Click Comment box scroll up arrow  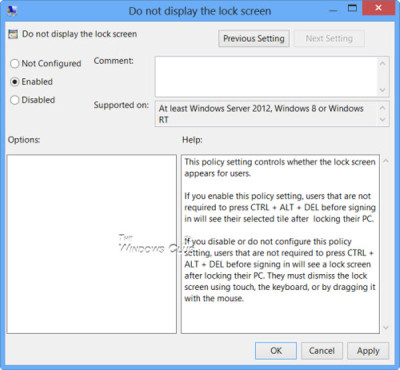(x=383, y=63)
